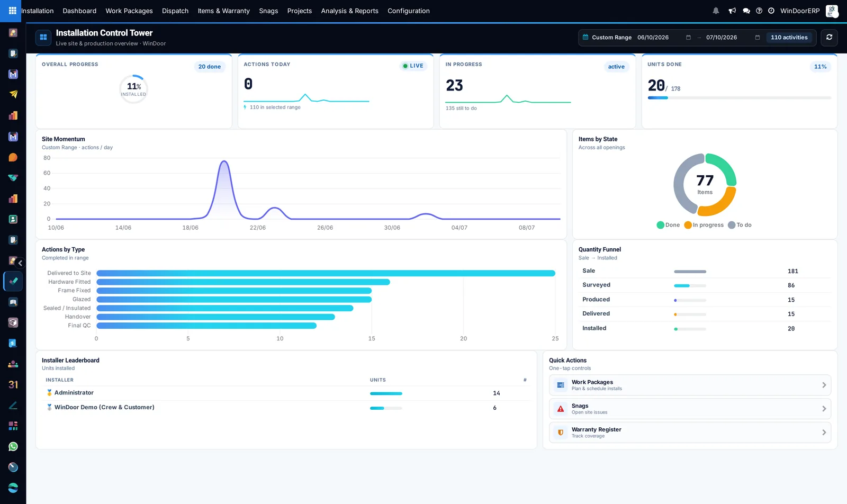Image resolution: width=847 pixels, height=504 pixels.
Task: Open the apps grid launcher icon
Action: [13, 11]
